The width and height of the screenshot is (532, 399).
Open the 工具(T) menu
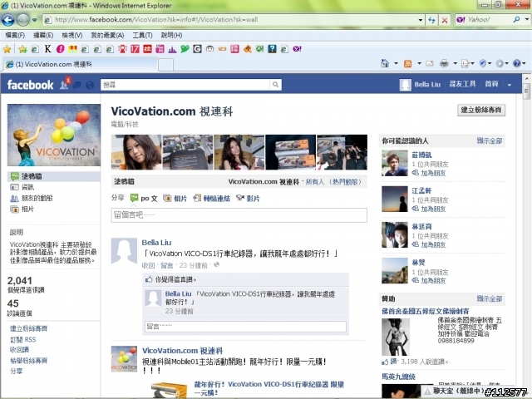pyautogui.click(x=142, y=35)
